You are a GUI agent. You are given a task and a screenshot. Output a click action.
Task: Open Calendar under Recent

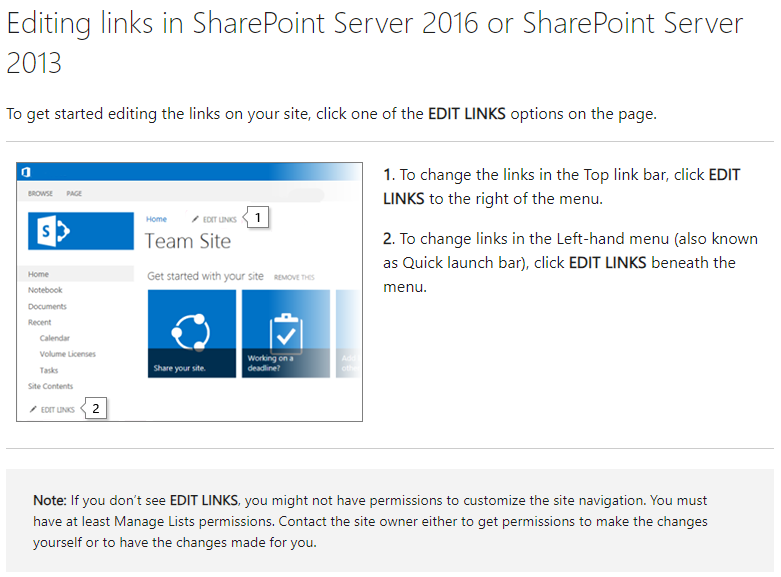55,338
